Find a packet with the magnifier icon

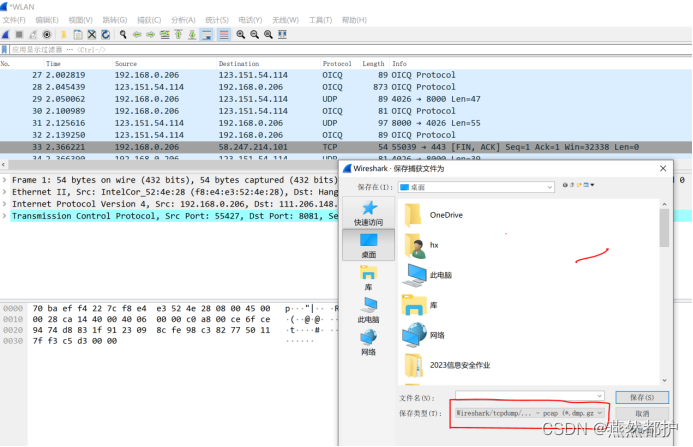[123, 34]
